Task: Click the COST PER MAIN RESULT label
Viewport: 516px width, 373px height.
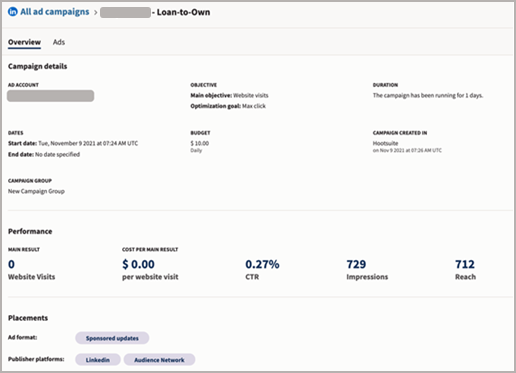Action: (150, 249)
